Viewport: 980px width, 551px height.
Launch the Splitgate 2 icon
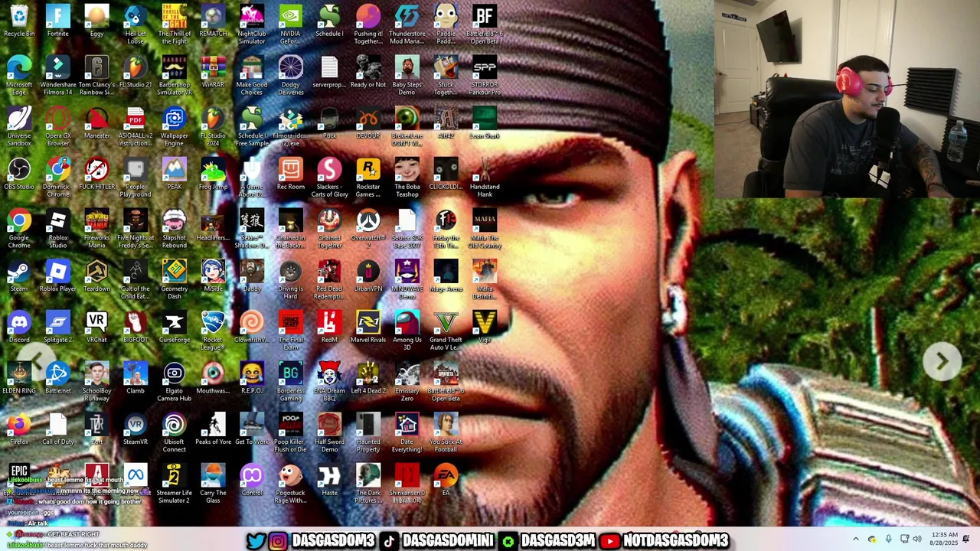click(x=58, y=327)
